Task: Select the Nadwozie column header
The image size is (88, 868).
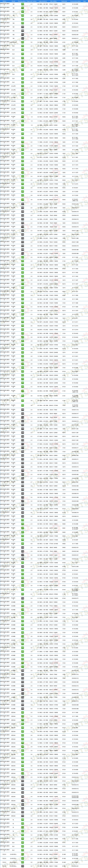Action: pos(64,1)
